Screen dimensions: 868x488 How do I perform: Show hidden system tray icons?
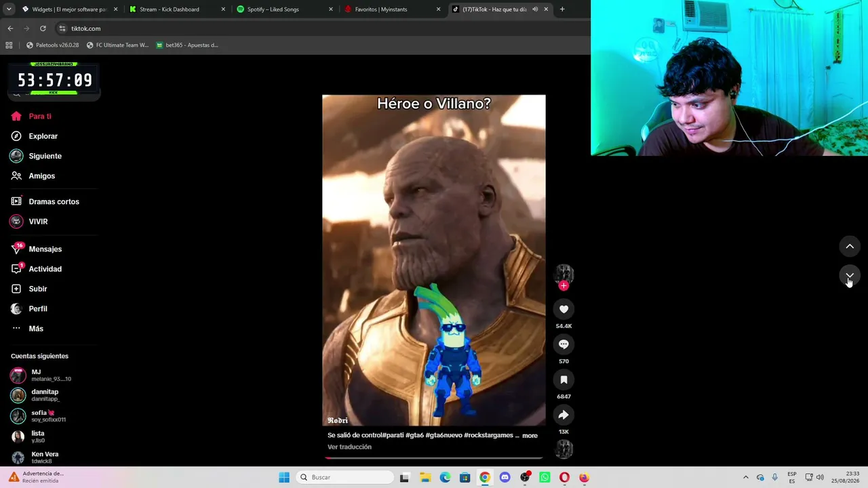tap(746, 477)
